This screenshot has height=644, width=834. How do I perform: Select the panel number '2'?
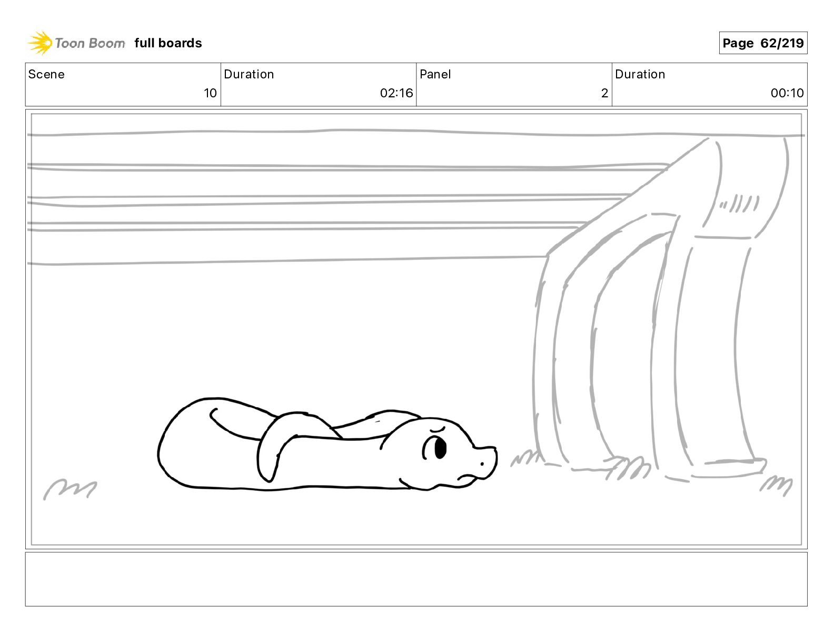tap(604, 93)
